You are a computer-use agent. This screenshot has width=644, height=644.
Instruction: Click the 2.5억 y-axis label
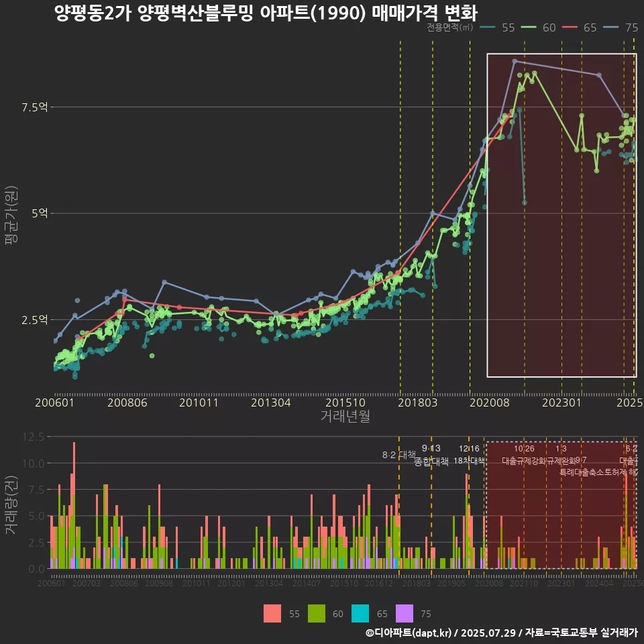35,319
